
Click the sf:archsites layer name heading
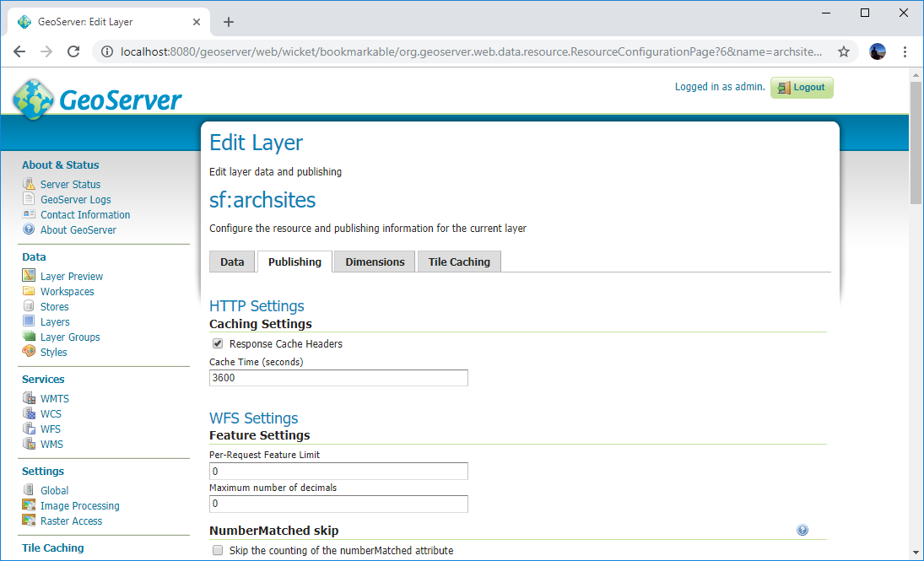(262, 200)
